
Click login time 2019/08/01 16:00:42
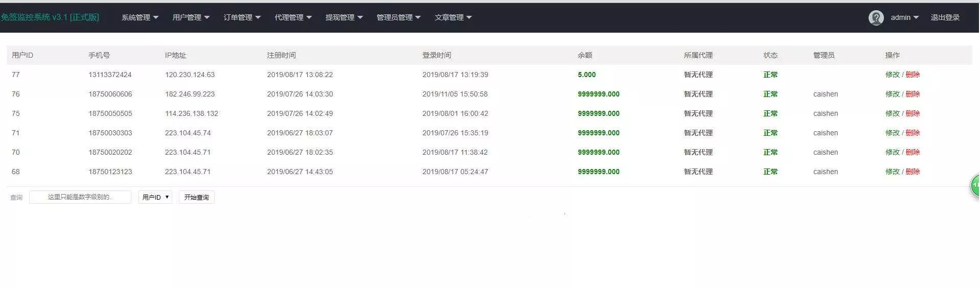point(455,113)
